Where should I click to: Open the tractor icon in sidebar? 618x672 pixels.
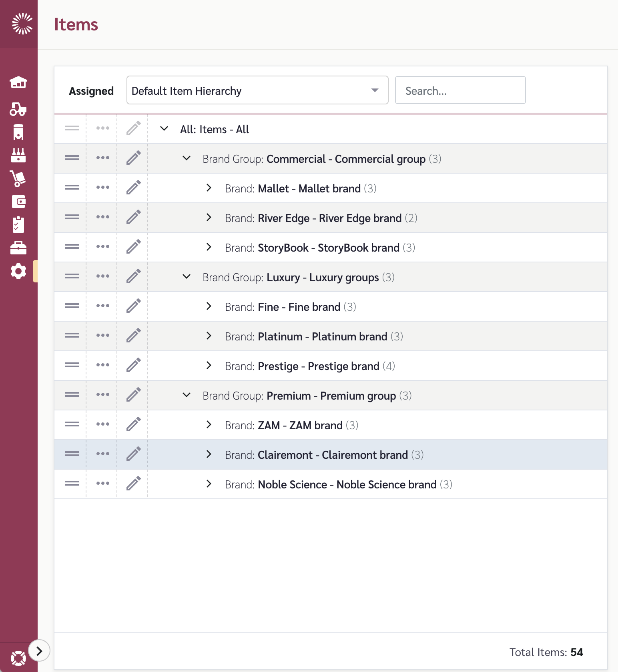[18, 109]
